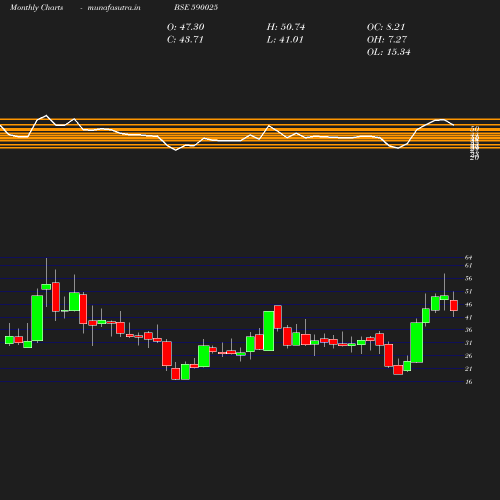This screenshot has width=500, height=500.
Task: Click the "50" indicator axis label
Action: 475,129
